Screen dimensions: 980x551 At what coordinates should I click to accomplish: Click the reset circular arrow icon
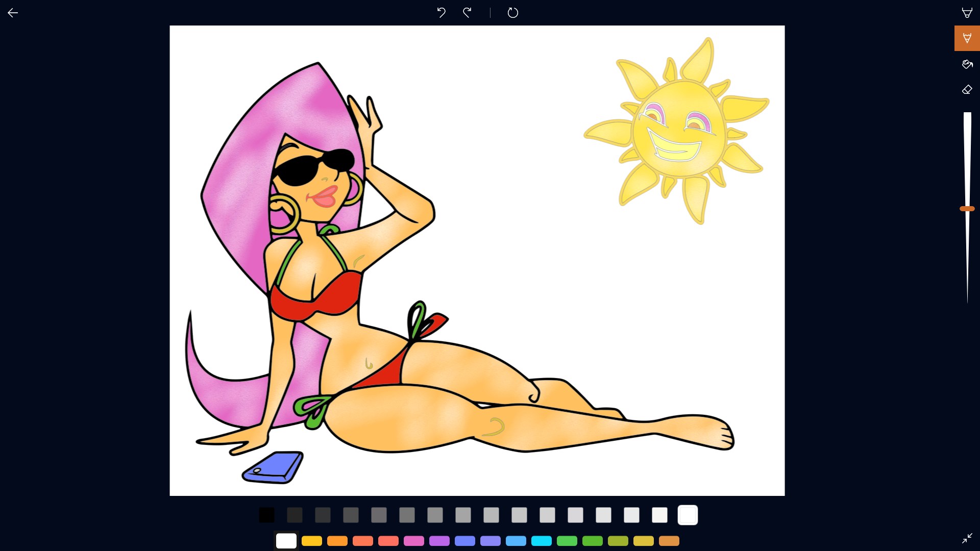[513, 13]
